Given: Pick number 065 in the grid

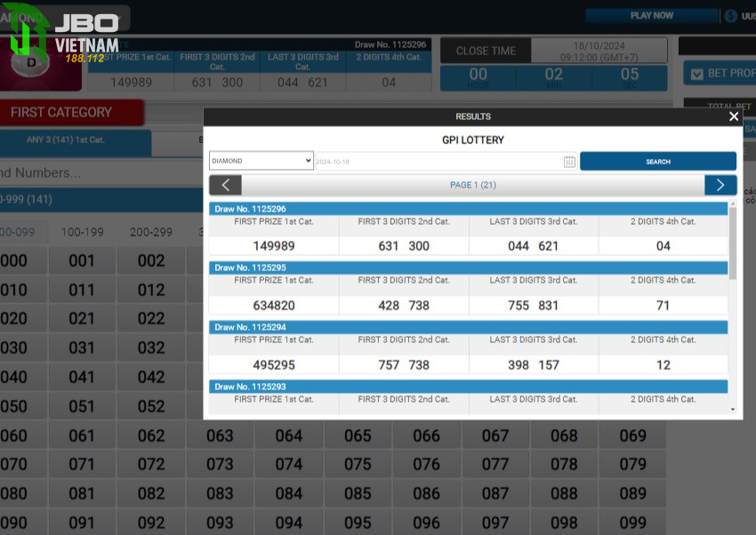Looking at the screenshot, I should (x=358, y=435).
